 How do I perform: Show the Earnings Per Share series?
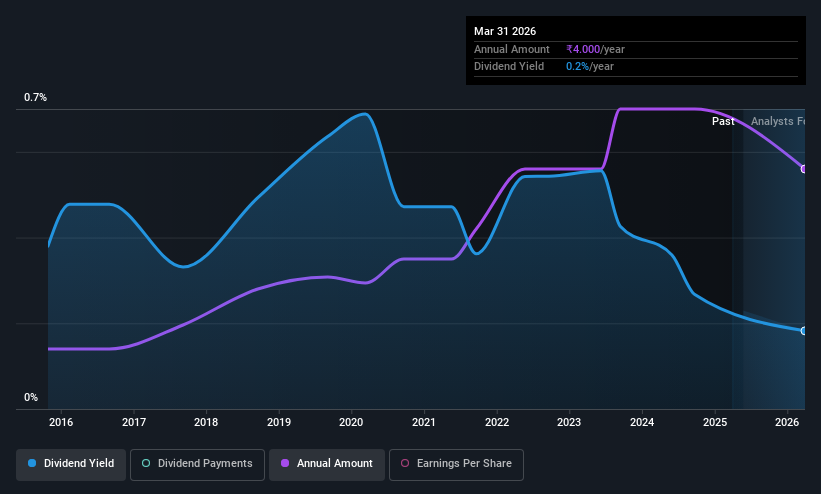click(456, 465)
